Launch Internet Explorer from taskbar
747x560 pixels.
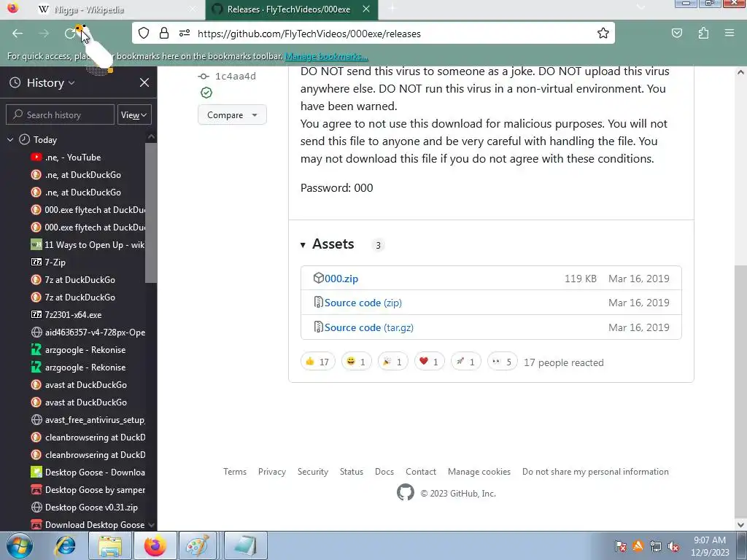[x=65, y=546]
